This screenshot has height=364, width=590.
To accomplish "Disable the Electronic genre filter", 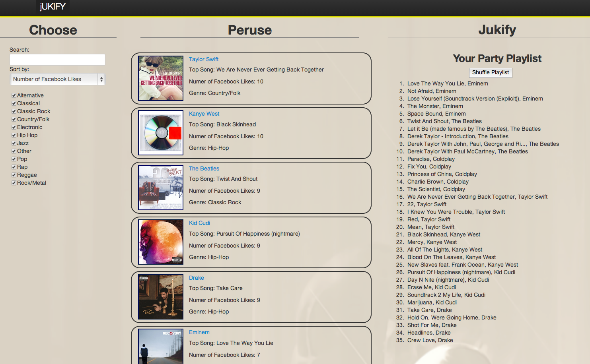I will click(14, 127).
